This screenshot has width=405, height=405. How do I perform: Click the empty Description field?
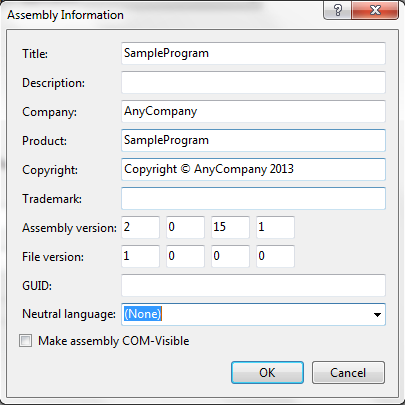253,82
